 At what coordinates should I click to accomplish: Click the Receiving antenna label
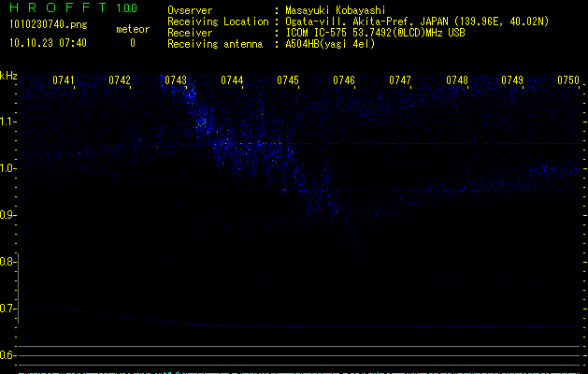215,44
